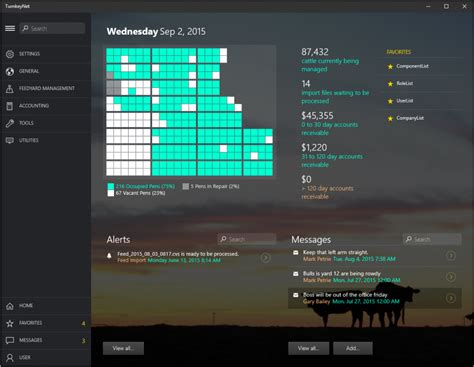Open CompanyList favorite link
This screenshot has width=474, height=367.
click(x=410, y=118)
